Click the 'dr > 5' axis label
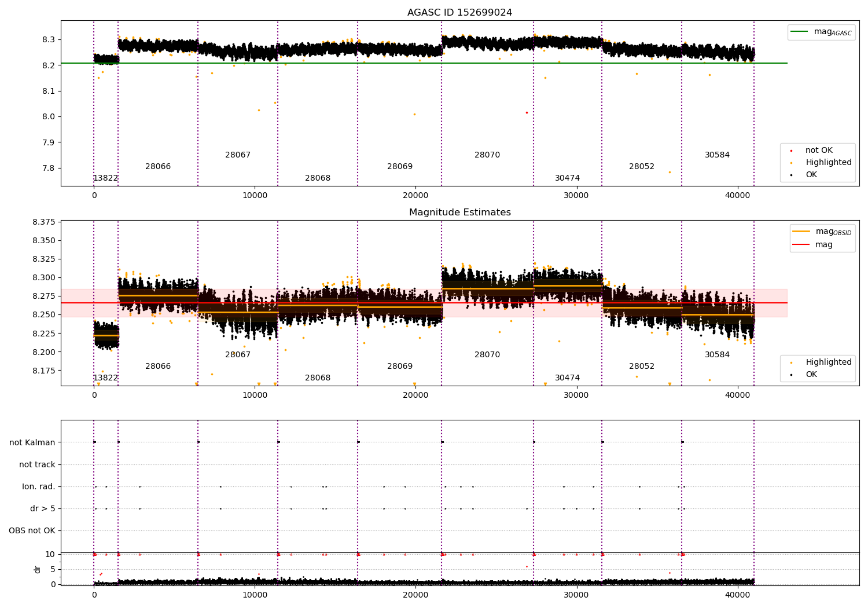 (43, 508)
